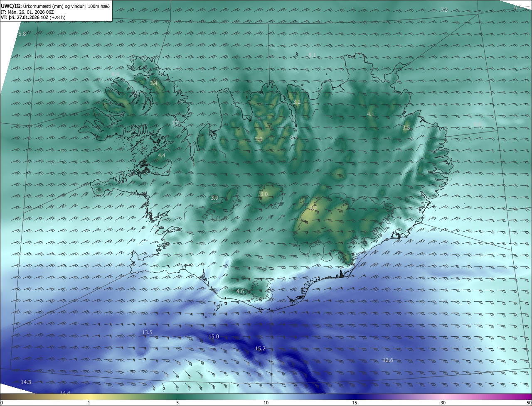Click the 10 tick on the colour scale
This screenshot has height=406, width=532.
(266, 403)
